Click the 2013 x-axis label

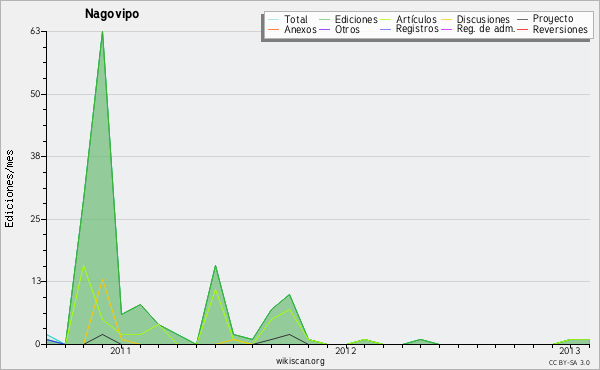tap(570, 351)
